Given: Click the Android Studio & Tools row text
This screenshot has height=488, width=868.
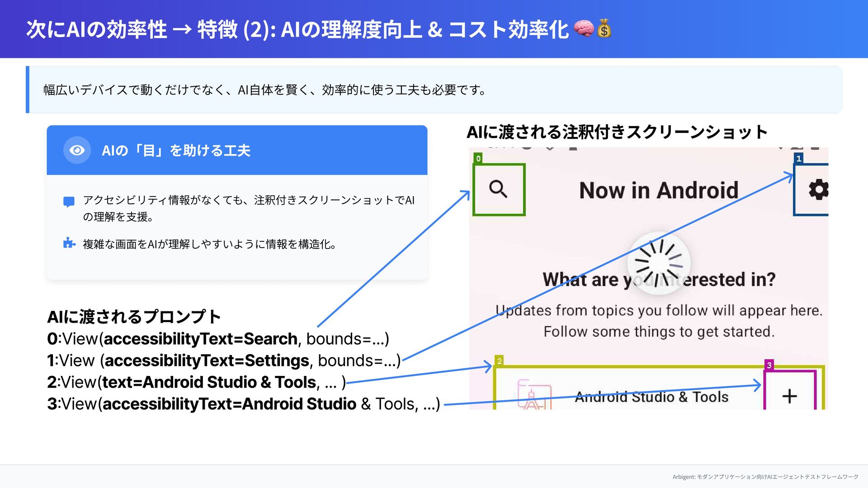Looking at the screenshot, I should coord(651,397).
